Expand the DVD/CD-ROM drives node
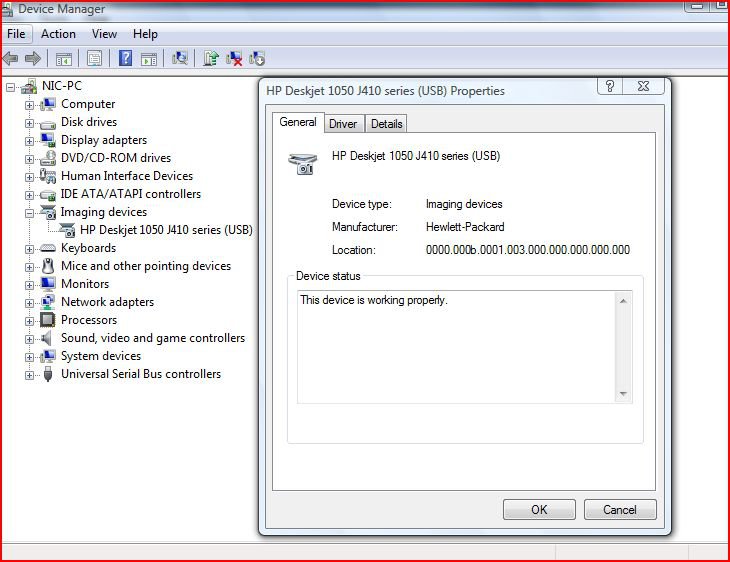The width and height of the screenshot is (730, 562). 29,159
